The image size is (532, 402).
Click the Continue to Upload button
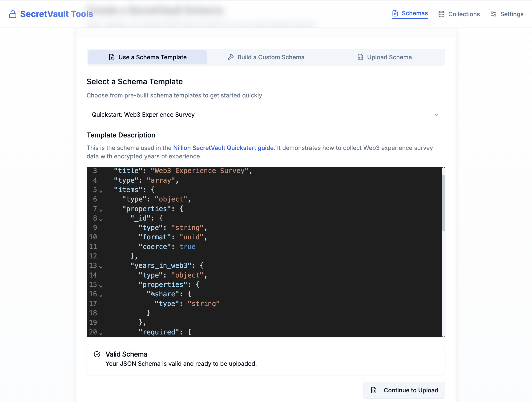point(404,390)
